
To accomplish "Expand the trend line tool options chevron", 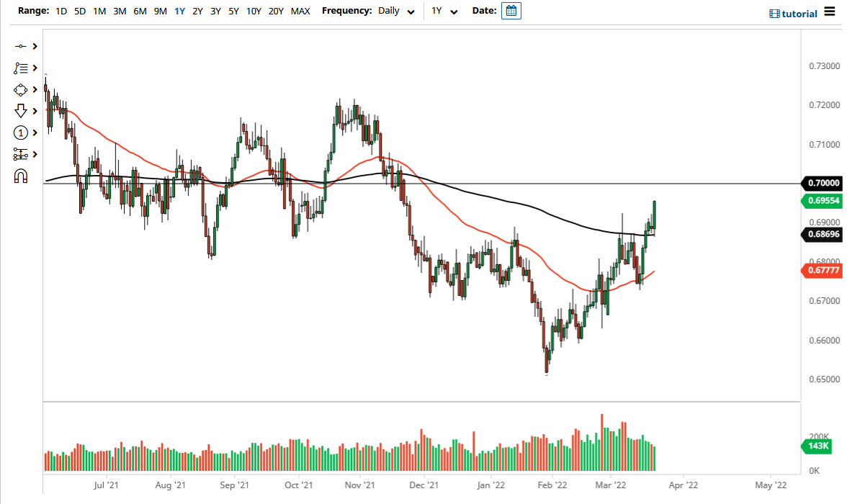I will click(34, 46).
